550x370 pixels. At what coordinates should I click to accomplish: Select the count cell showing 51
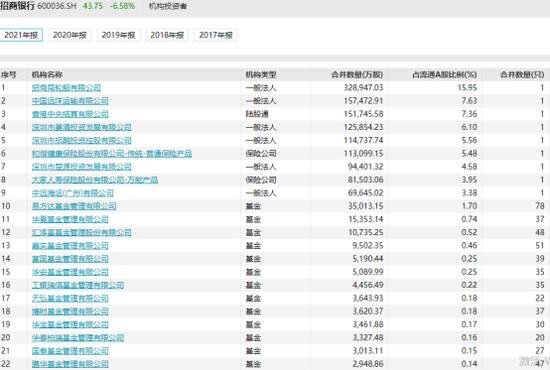click(x=540, y=245)
